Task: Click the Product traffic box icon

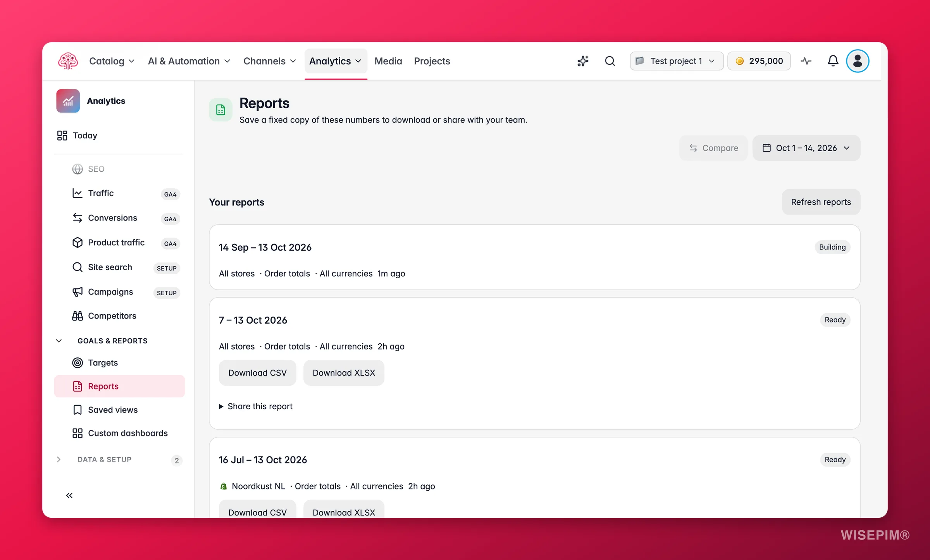Action: point(77,243)
